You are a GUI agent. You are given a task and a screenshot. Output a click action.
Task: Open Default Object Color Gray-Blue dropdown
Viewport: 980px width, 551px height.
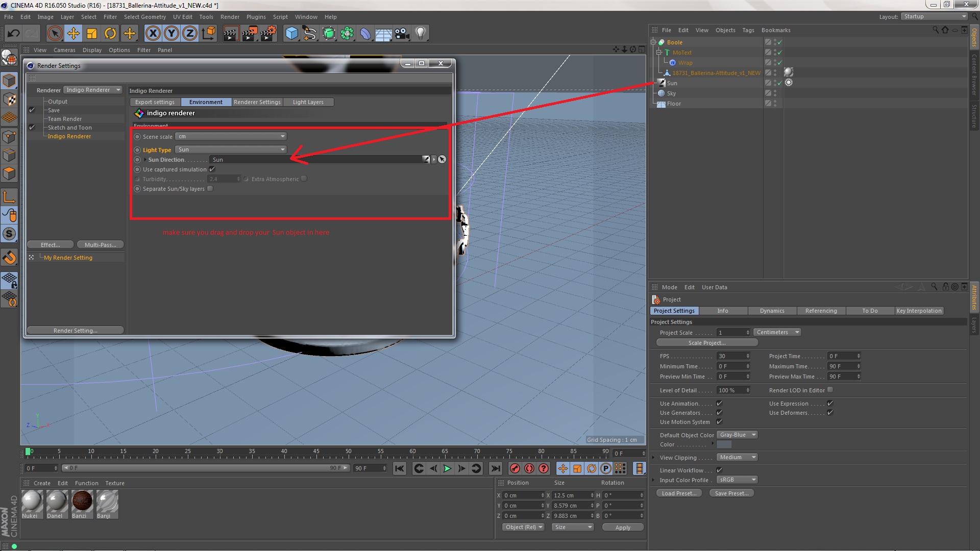[737, 435]
